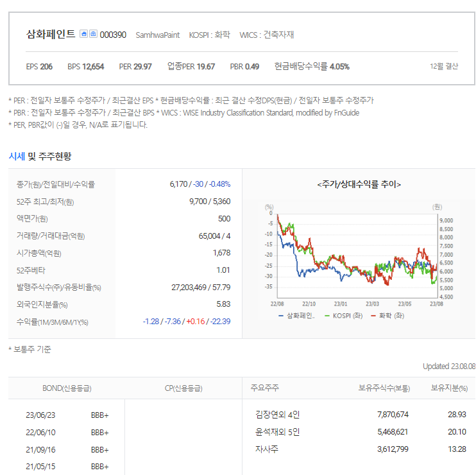476x475 pixels.
Task: Select the 27,203,469 / 57.79 value
Action: [x=201, y=288]
